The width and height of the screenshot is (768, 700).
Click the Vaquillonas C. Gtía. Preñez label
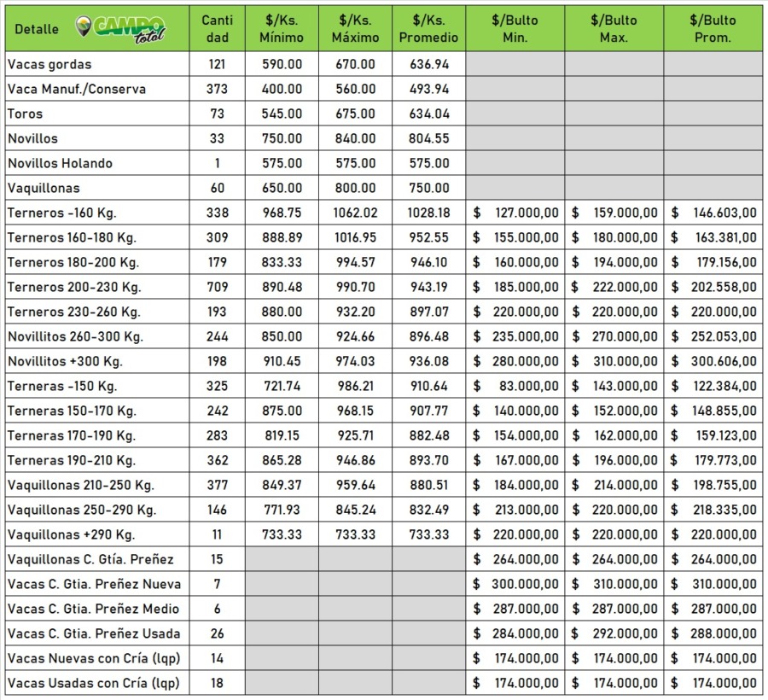(x=90, y=559)
